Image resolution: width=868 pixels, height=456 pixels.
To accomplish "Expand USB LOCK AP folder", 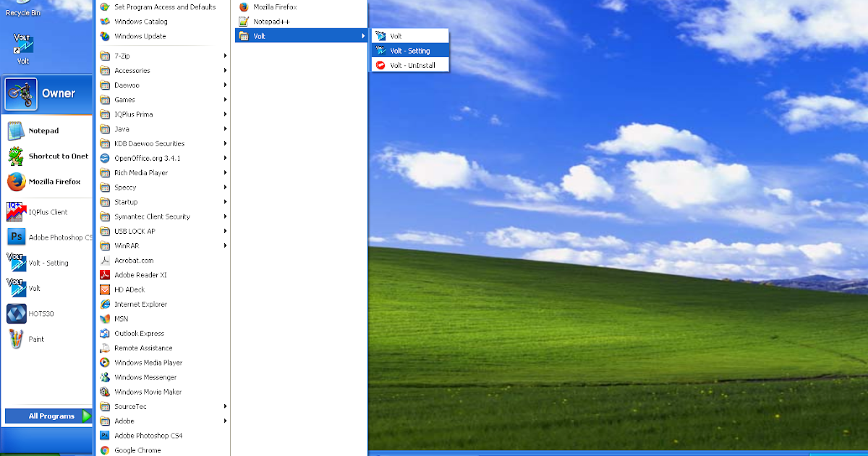I will (x=163, y=231).
